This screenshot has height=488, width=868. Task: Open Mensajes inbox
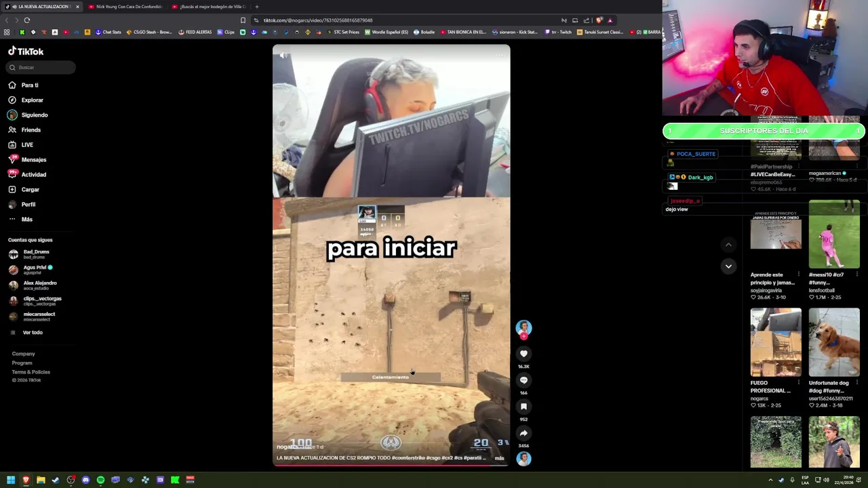(x=27, y=160)
